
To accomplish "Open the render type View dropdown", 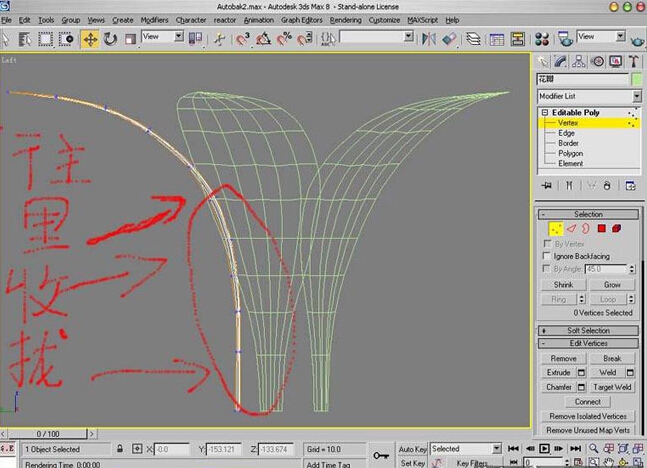I will click(x=621, y=36).
